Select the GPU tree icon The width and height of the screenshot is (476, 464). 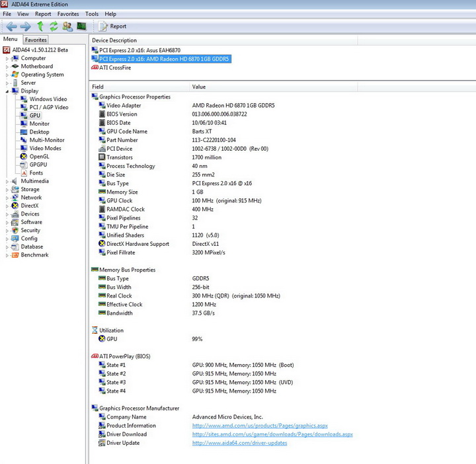pyautogui.click(x=24, y=115)
